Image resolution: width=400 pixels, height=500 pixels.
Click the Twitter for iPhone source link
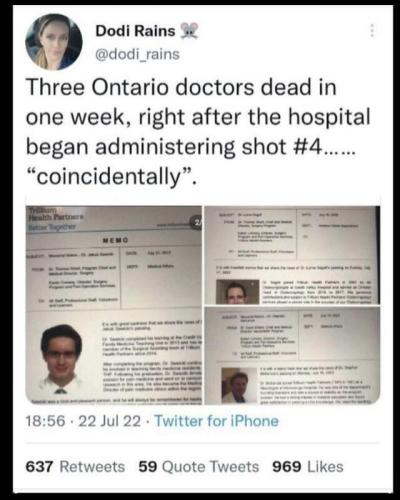point(216,421)
